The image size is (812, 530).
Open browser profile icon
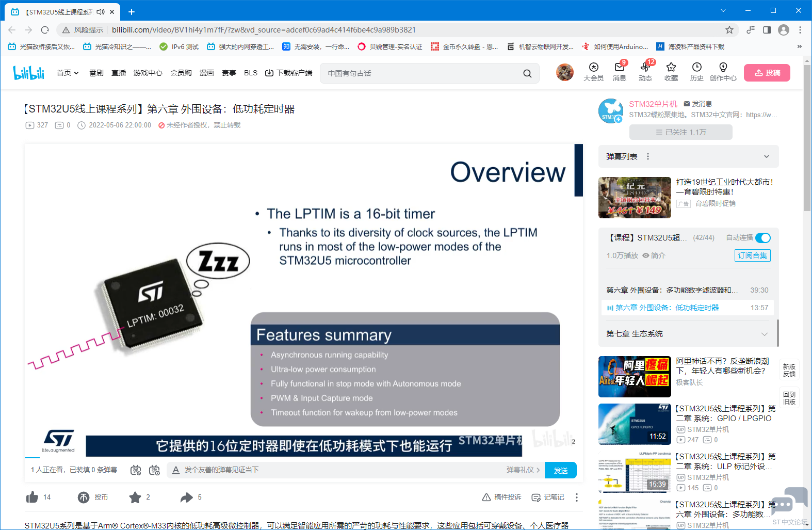[784, 30]
